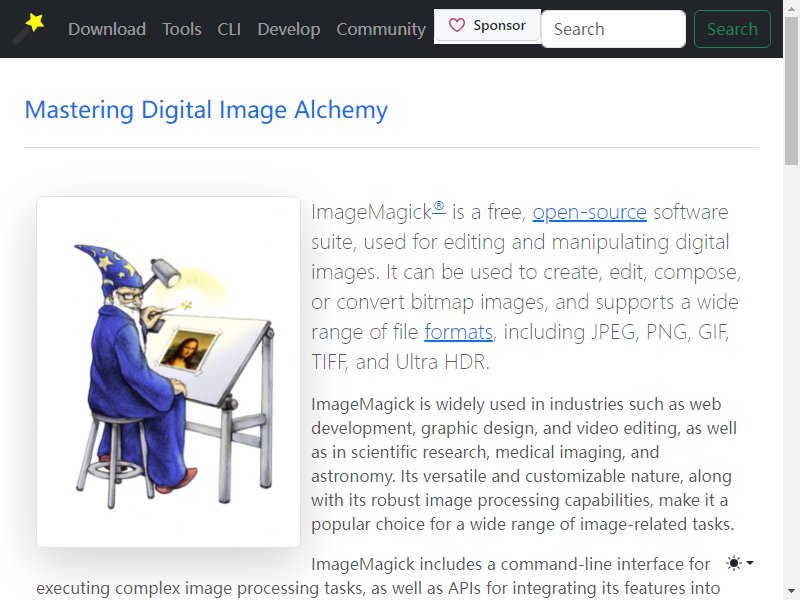The width and height of the screenshot is (800, 600).
Task: Click the Sponsor button
Action: [487, 26]
